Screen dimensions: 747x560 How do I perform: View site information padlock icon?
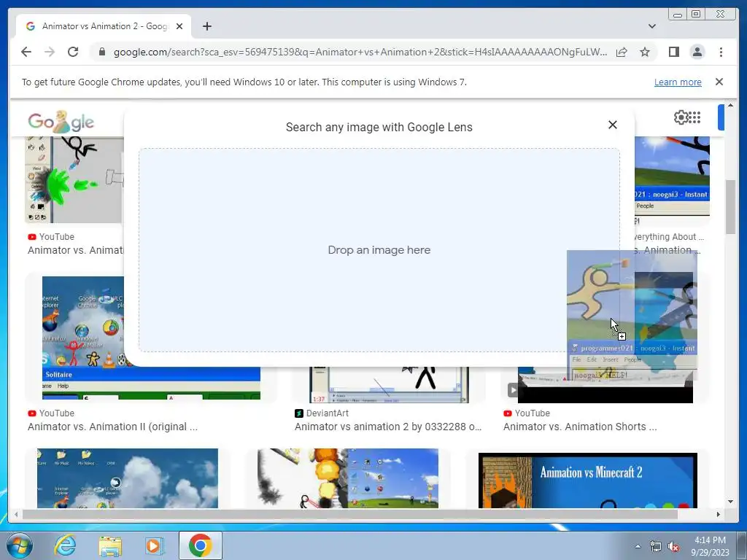coord(101,52)
